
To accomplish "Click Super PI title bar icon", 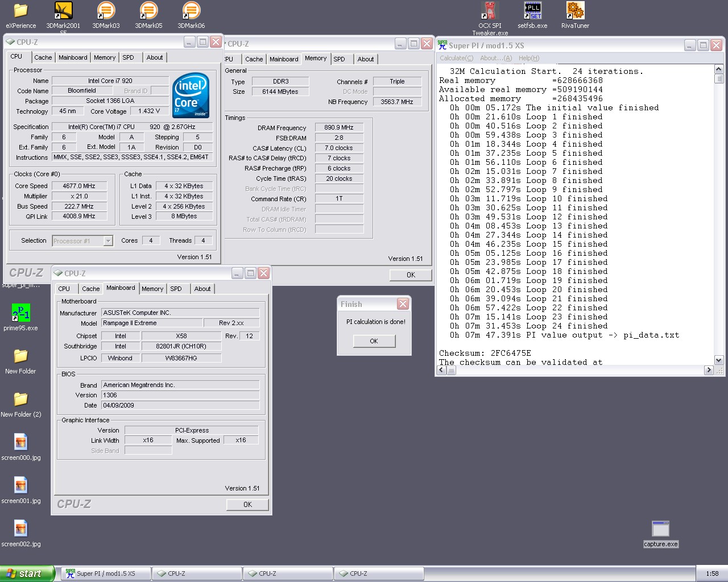I will tap(442, 45).
